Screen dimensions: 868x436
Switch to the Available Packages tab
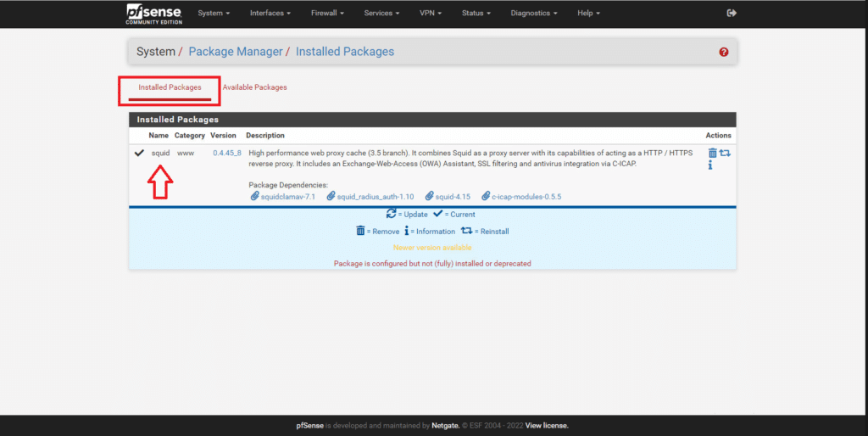coord(254,87)
